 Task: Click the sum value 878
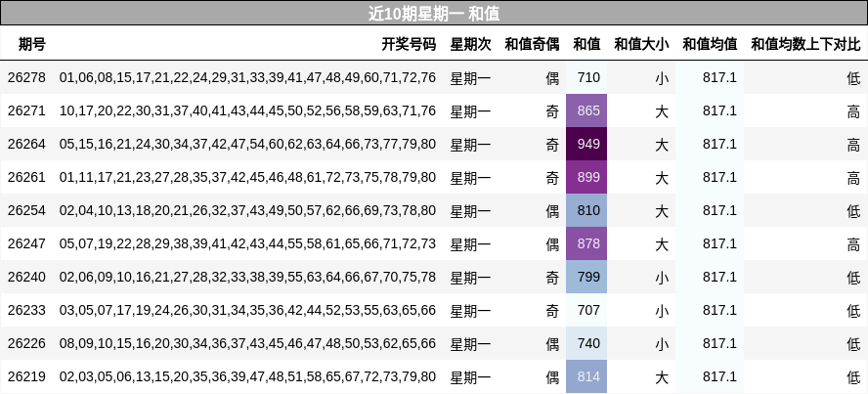[x=588, y=243]
